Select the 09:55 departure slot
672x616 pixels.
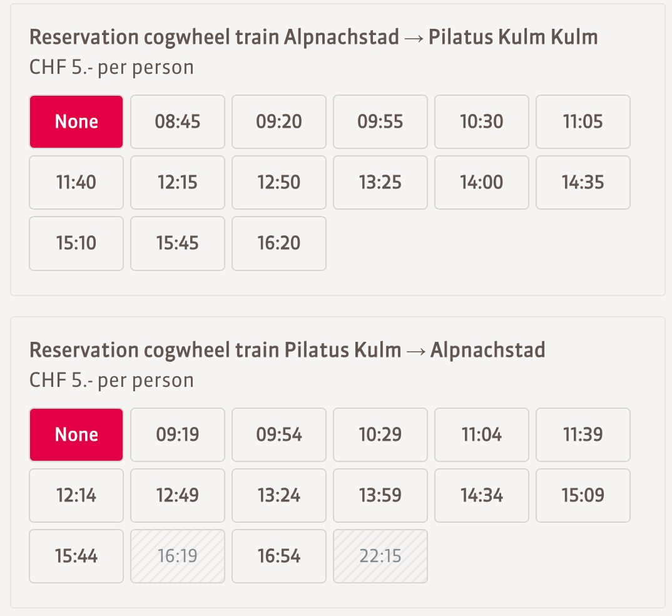point(380,121)
